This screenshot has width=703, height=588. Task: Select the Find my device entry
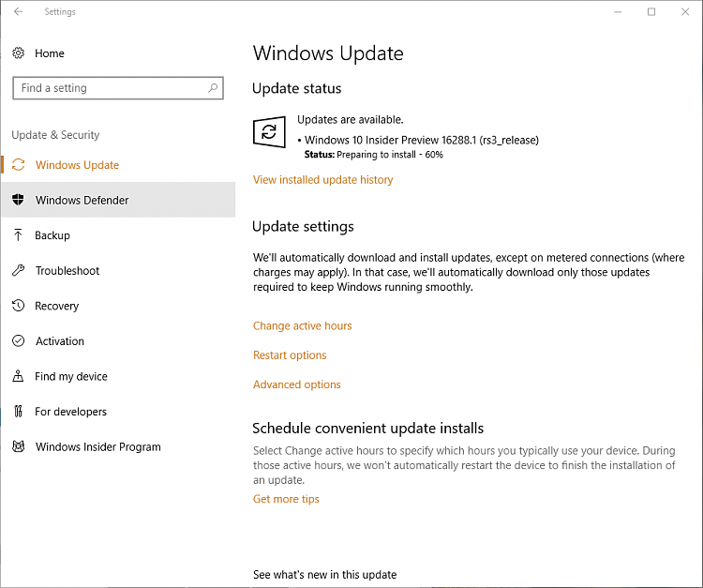click(118, 376)
